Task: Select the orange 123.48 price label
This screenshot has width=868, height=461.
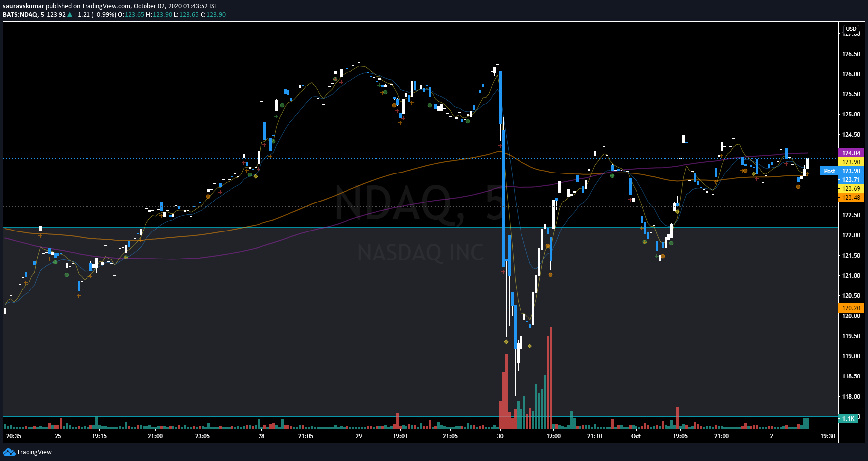Action: click(851, 198)
